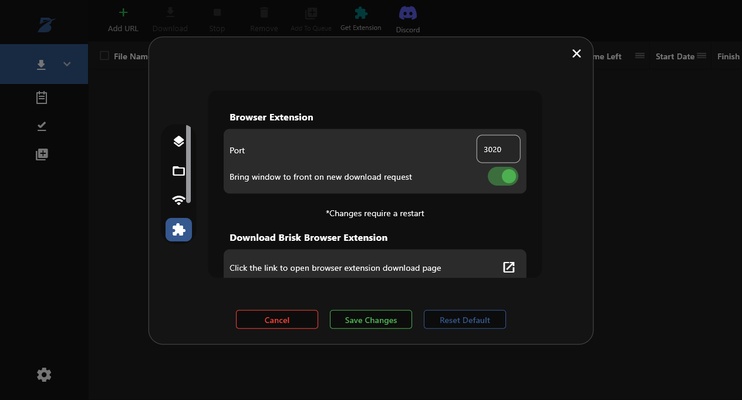Open File settings folder tab
Viewport: 742px width, 400px height.
coord(178,171)
